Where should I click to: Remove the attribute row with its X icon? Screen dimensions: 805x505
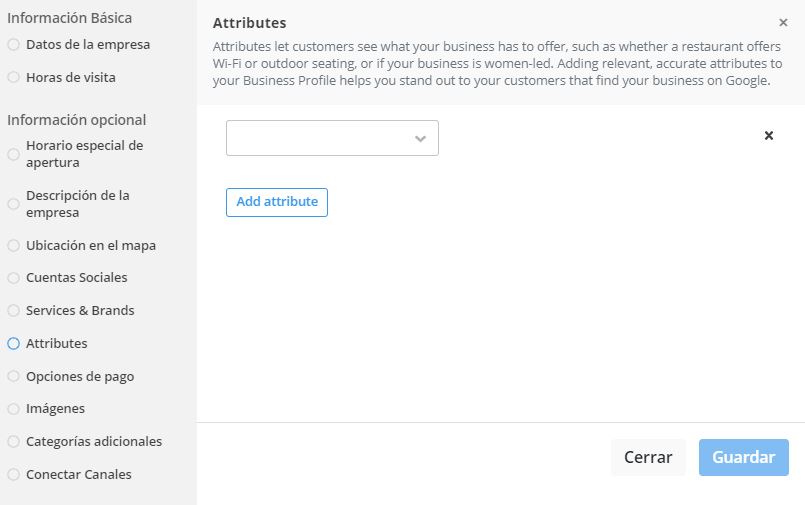(769, 135)
